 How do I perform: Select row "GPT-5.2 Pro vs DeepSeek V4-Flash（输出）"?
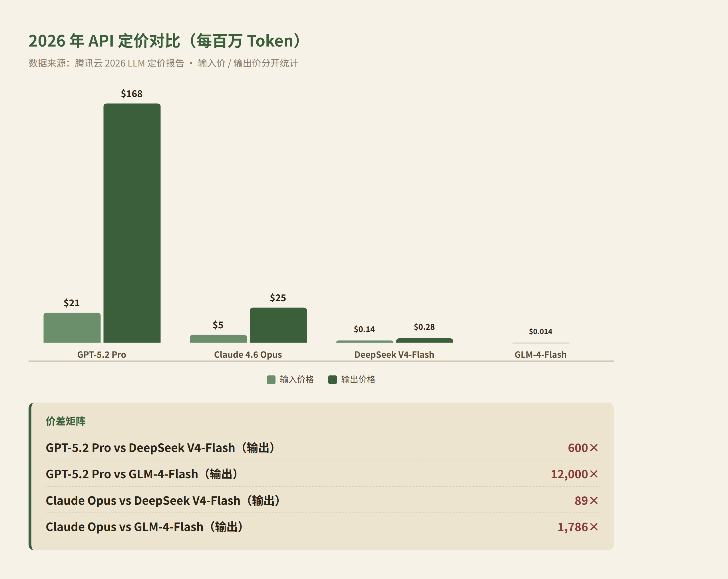(x=323, y=448)
